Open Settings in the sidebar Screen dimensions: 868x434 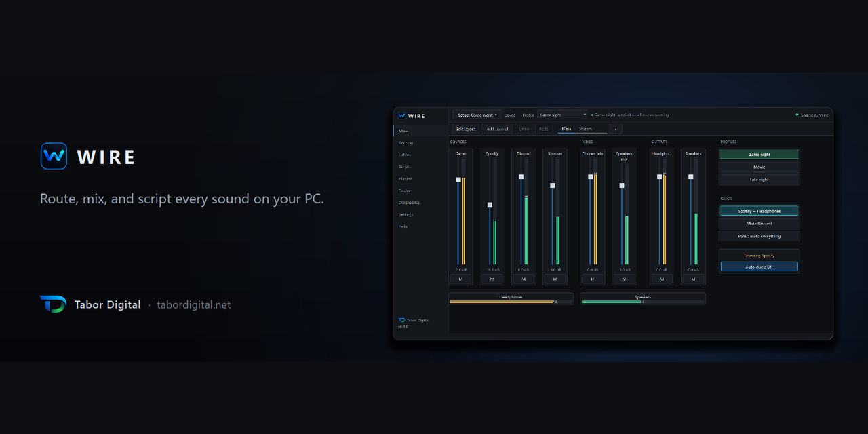point(420,214)
